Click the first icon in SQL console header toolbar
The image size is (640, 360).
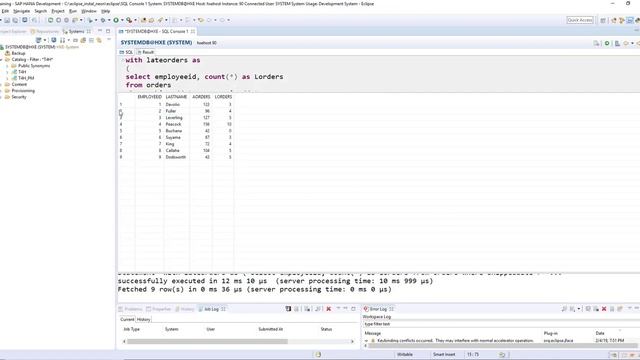[x=596, y=43]
